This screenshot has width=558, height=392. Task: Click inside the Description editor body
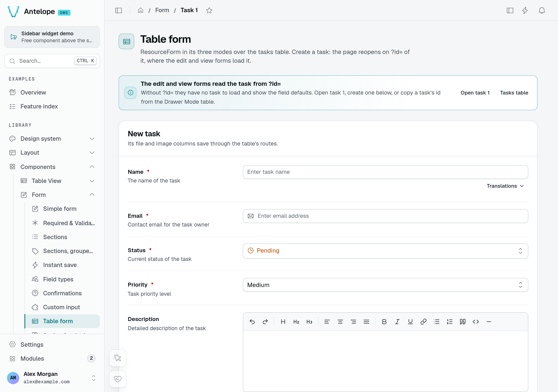point(385,361)
